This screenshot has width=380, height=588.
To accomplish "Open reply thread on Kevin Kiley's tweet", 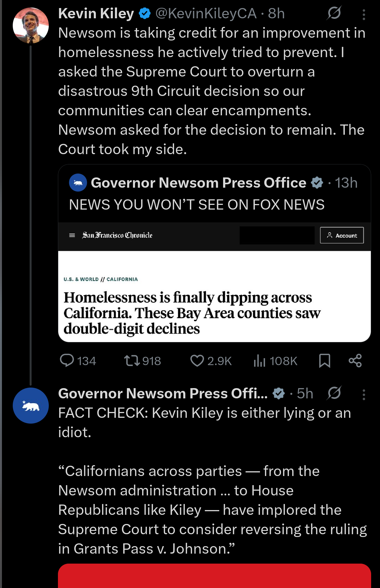I will (x=67, y=361).
